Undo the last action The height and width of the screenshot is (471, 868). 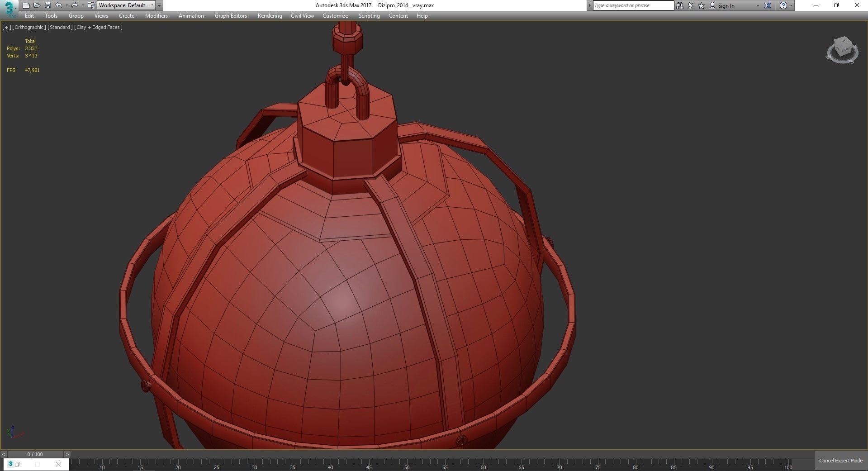tap(58, 5)
